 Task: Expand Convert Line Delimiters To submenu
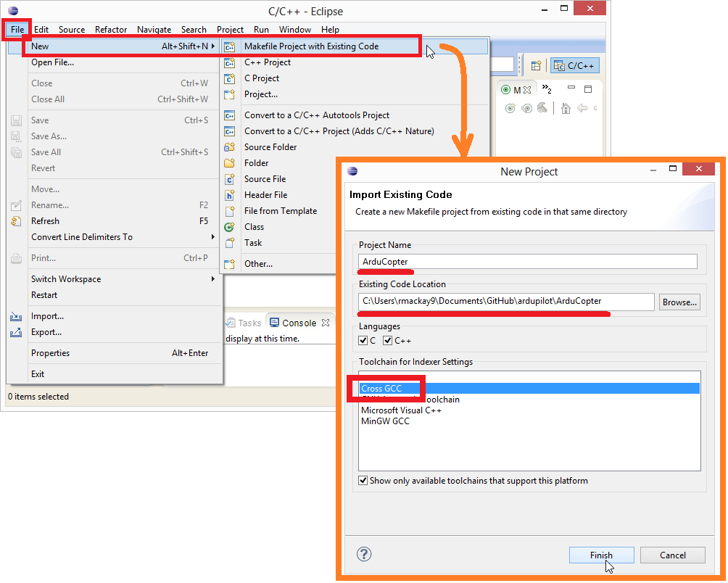pyautogui.click(x=213, y=237)
